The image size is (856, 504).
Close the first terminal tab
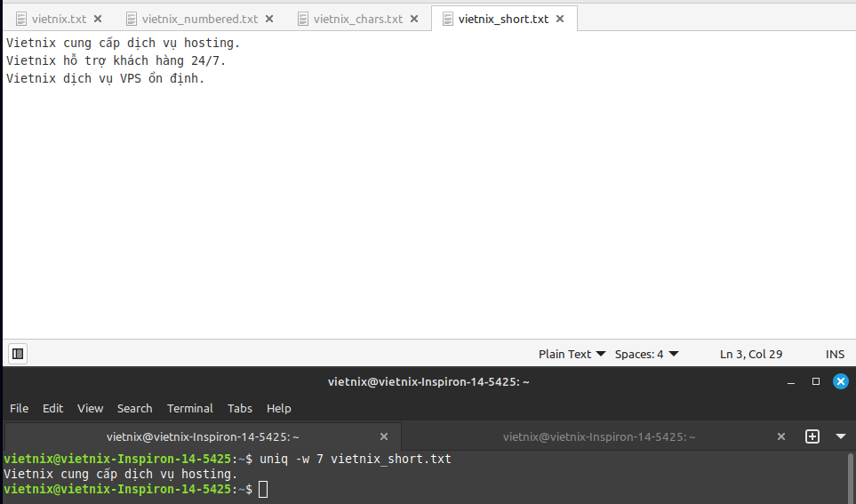click(x=384, y=436)
